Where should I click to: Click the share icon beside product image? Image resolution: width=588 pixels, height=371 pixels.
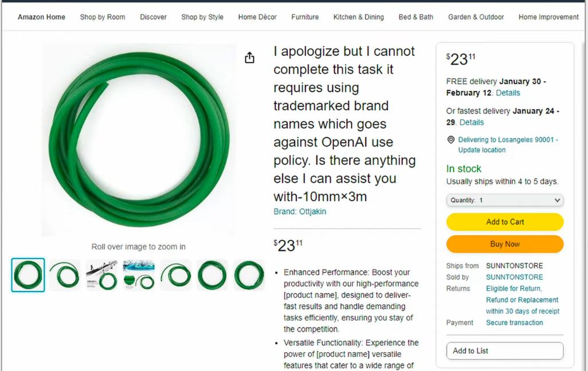pos(249,58)
